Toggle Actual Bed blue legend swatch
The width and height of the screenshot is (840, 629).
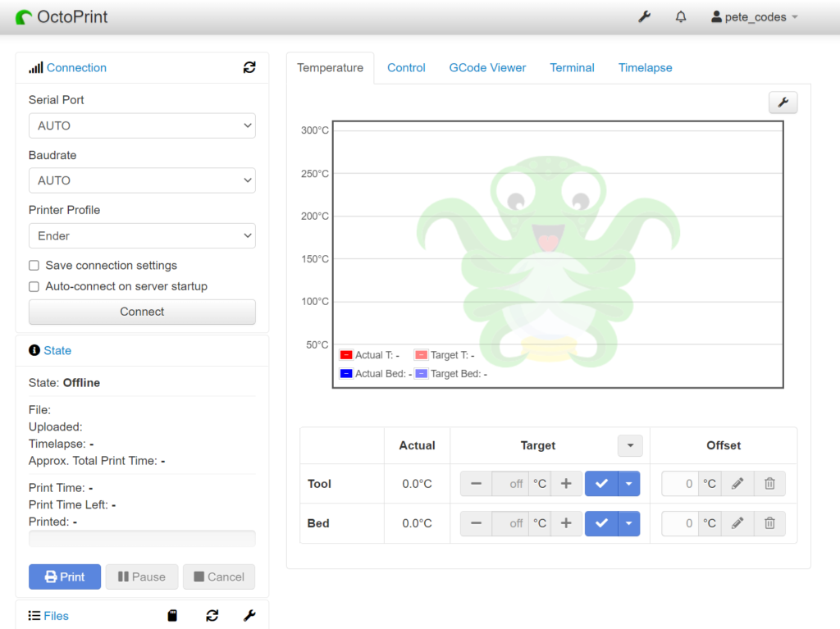(x=346, y=373)
